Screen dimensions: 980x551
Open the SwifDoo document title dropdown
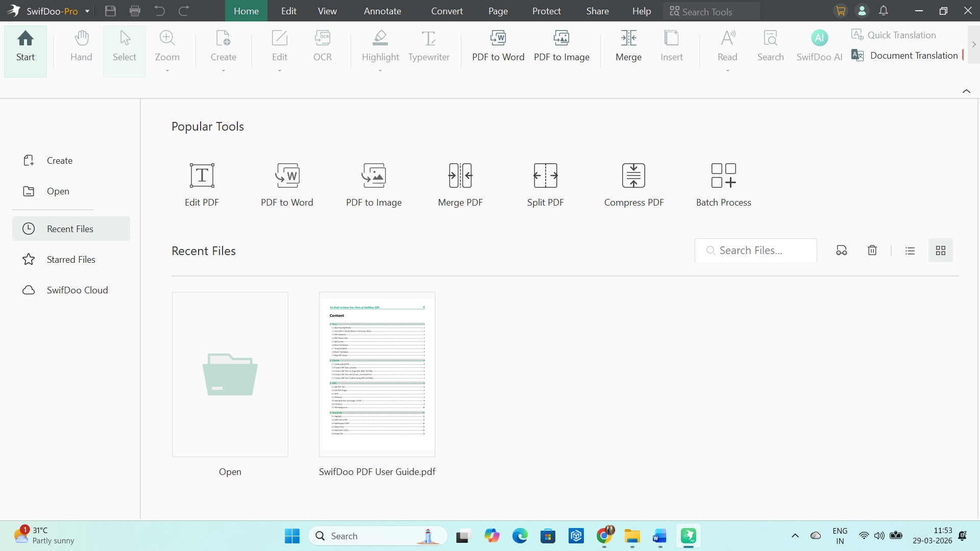coord(87,11)
